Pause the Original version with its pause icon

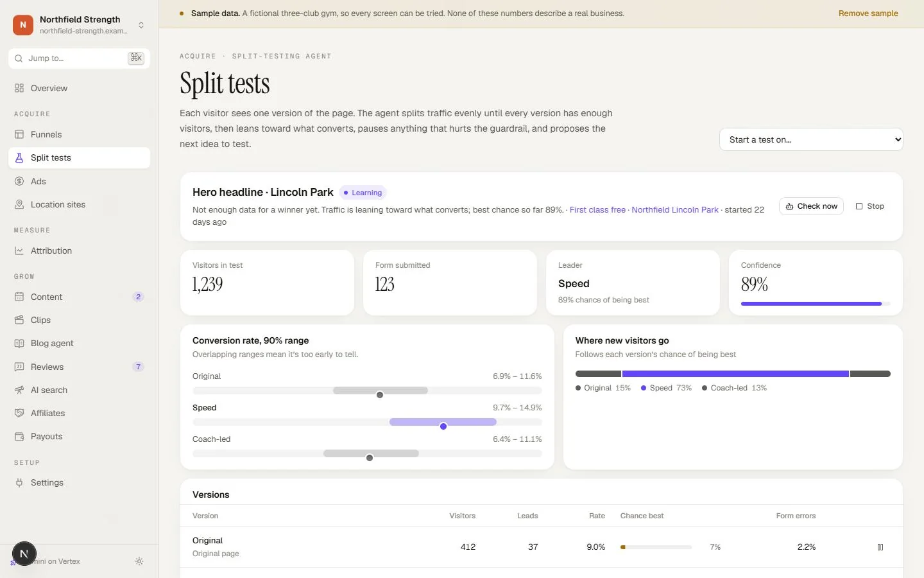(x=880, y=547)
